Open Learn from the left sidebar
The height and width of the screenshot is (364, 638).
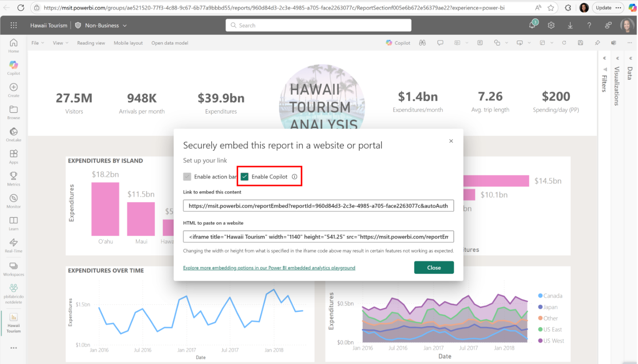13,223
